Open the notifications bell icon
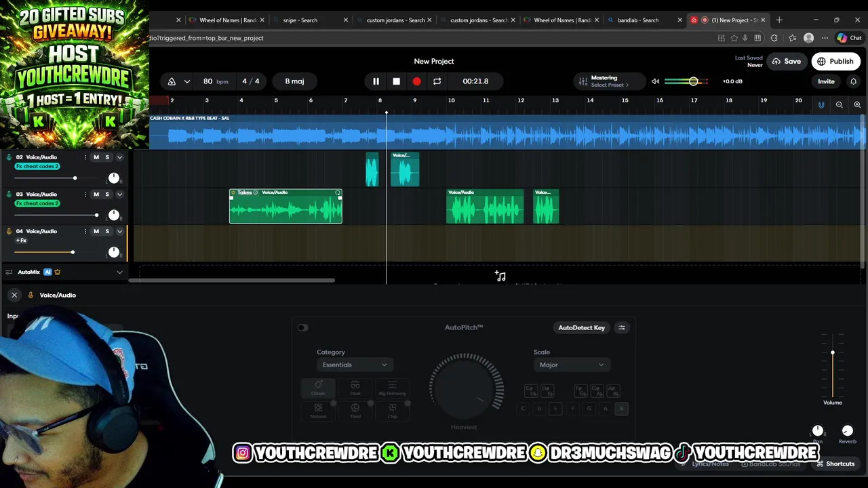This screenshot has width=868, height=488. (x=853, y=81)
